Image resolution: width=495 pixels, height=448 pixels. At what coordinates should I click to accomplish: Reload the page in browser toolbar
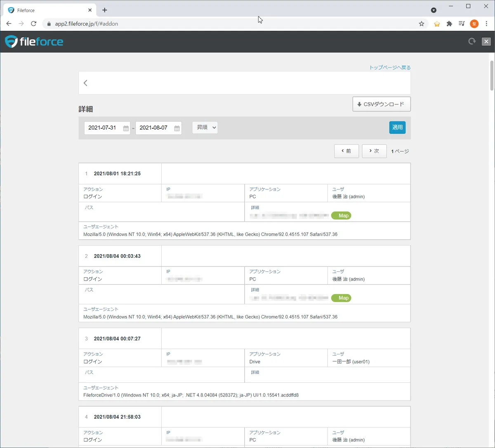pos(34,24)
